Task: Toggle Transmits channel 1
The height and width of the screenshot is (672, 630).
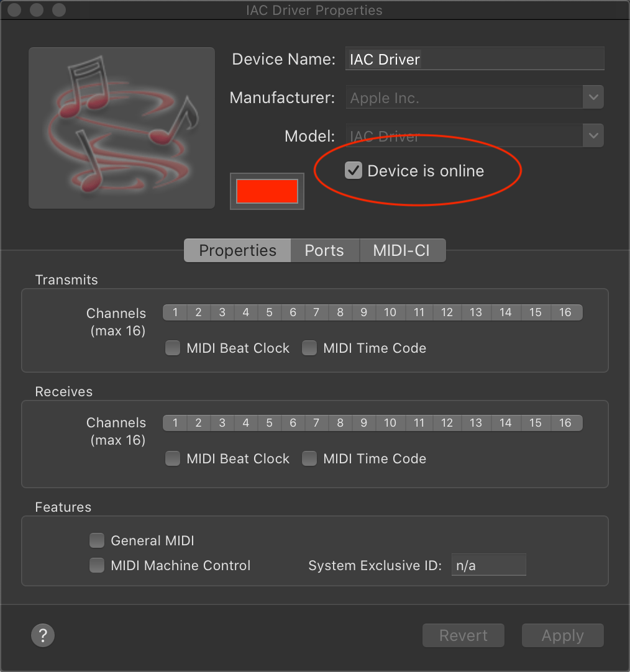Action: pyautogui.click(x=175, y=312)
